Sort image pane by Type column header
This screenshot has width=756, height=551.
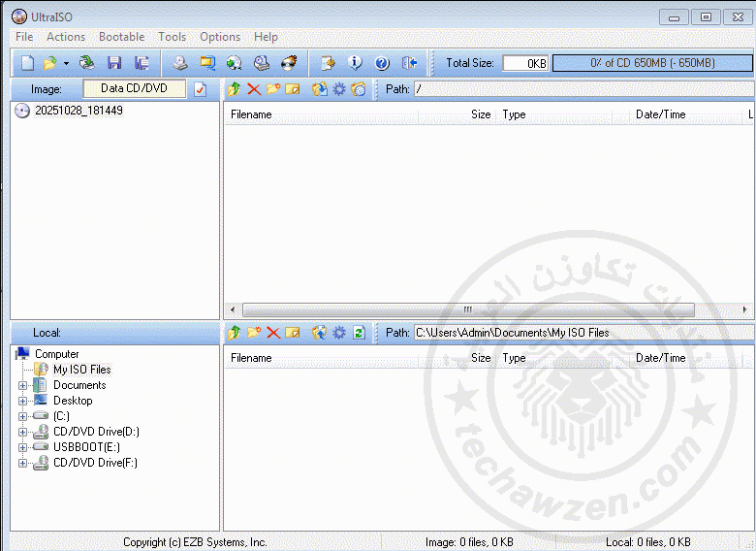point(554,114)
